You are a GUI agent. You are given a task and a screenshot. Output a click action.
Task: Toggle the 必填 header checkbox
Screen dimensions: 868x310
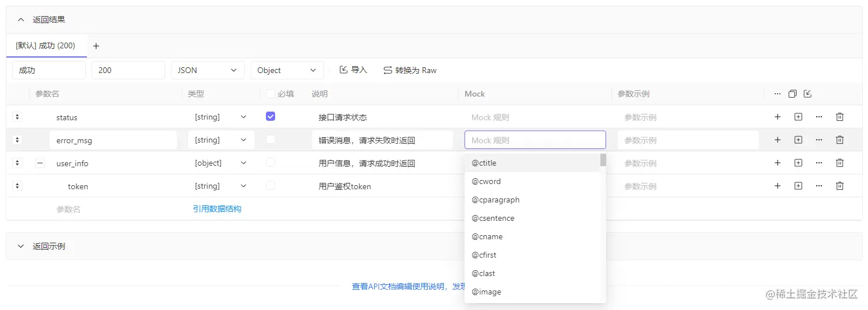click(271, 94)
